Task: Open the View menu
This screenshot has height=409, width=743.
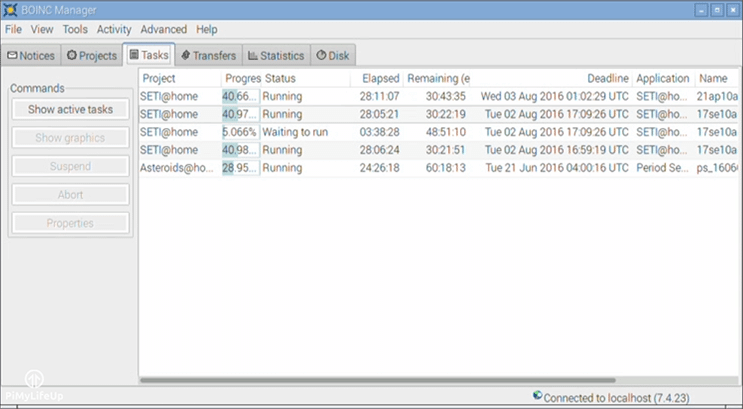Action: (42, 29)
